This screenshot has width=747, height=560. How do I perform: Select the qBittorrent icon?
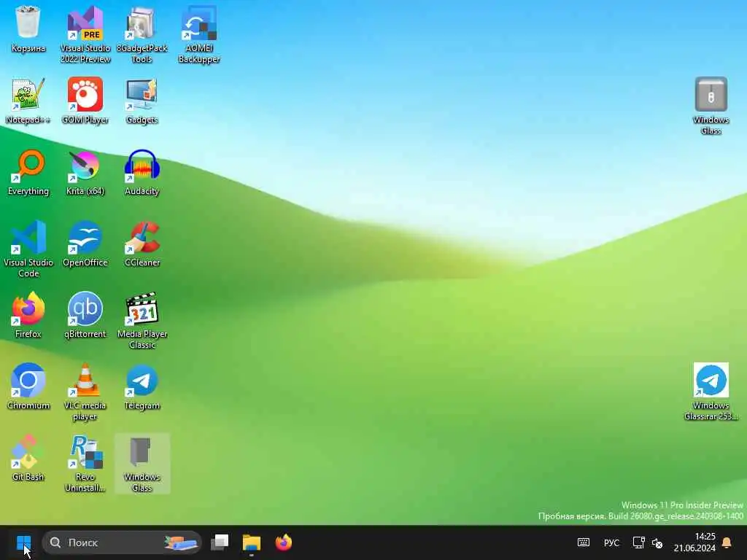tap(85, 315)
